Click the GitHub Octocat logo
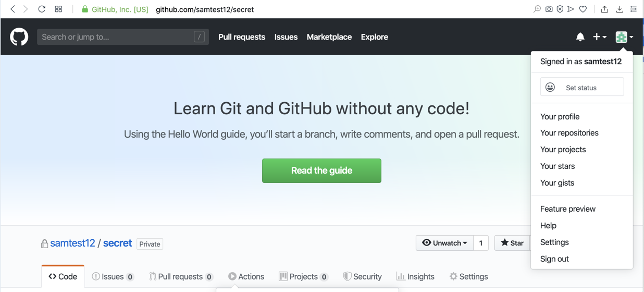Viewport: 644px width, 292px height. [x=19, y=37]
